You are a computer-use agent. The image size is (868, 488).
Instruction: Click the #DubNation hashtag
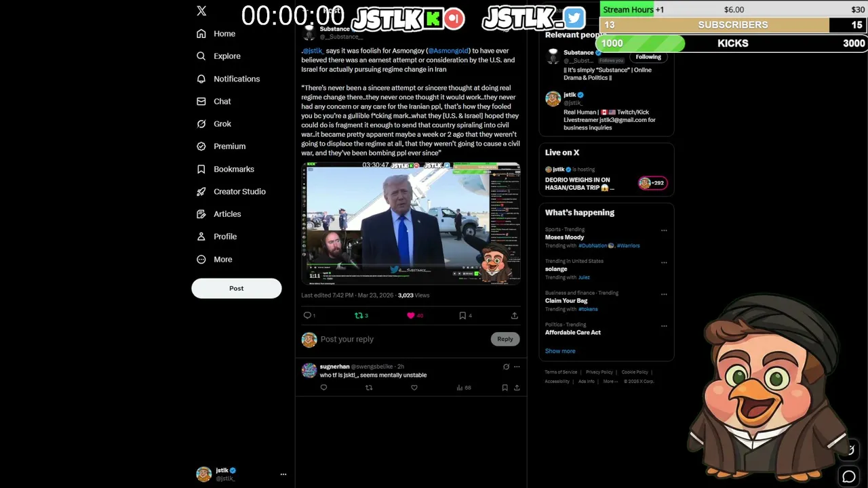(593, 245)
